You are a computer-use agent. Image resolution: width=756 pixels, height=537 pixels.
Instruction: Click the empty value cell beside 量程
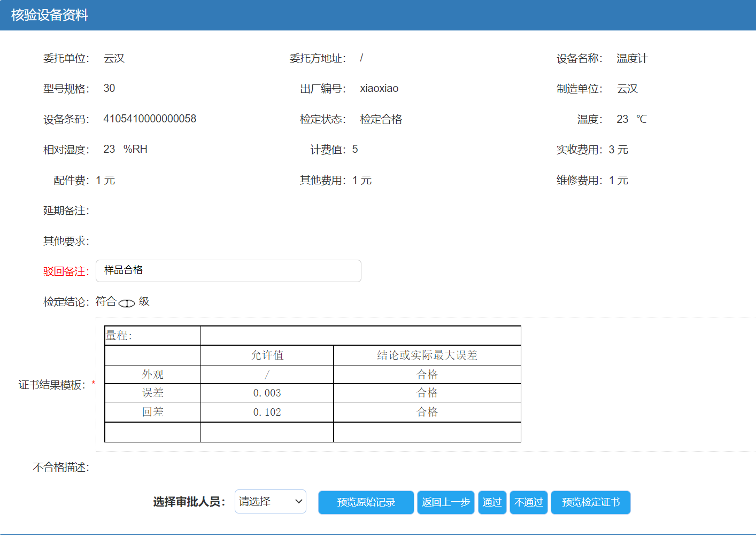click(360, 336)
